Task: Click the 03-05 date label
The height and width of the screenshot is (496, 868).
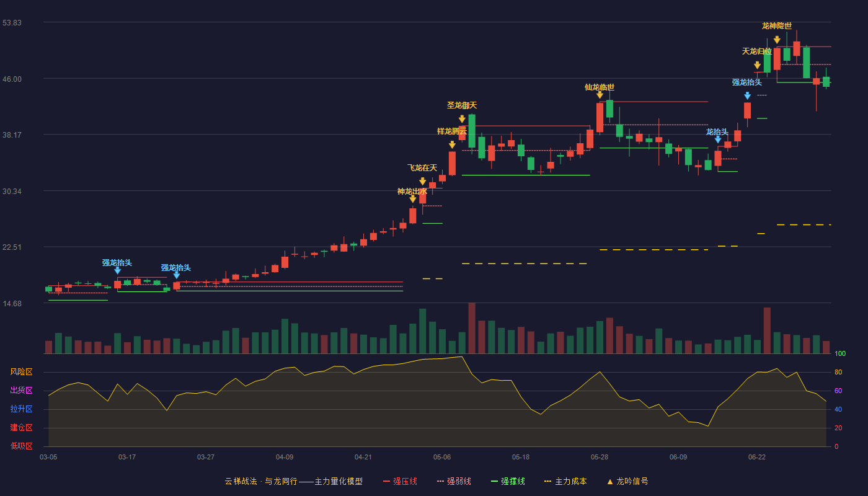Action: 48,457
